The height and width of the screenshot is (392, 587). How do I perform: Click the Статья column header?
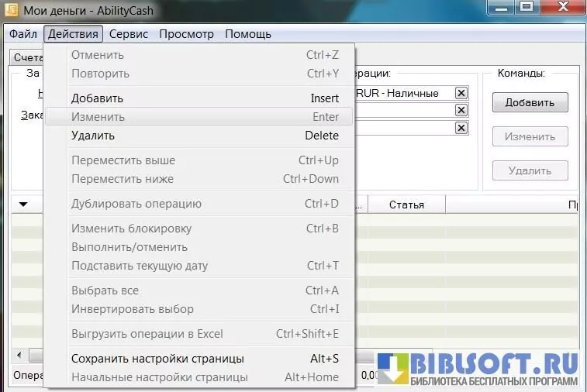click(x=406, y=205)
